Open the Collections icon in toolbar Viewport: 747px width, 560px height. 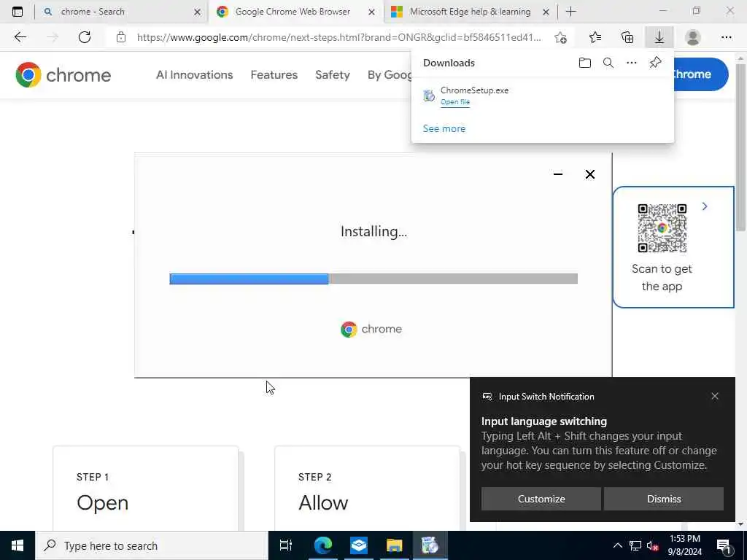[x=627, y=37]
